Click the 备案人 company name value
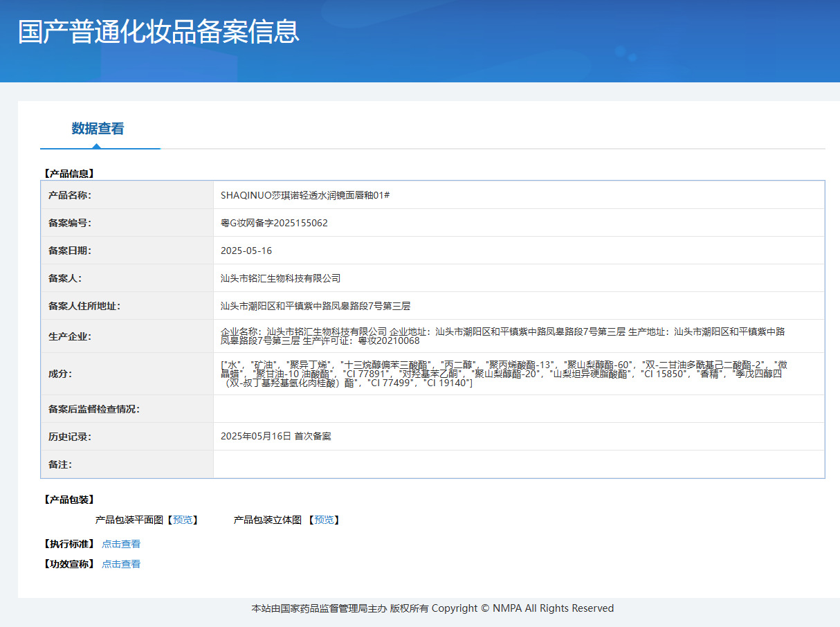This screenshot has width=840, height=627. click(x=280, y=278)
